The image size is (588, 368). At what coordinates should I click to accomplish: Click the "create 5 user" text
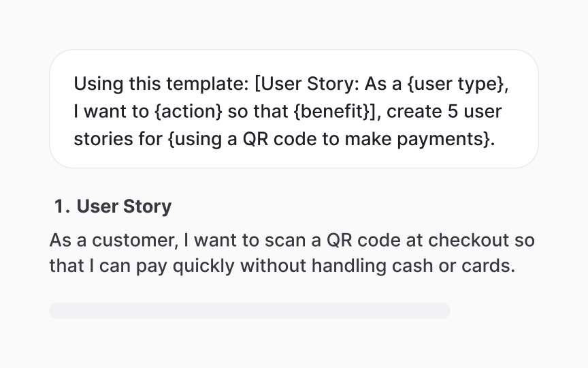(x=444, y=112)
